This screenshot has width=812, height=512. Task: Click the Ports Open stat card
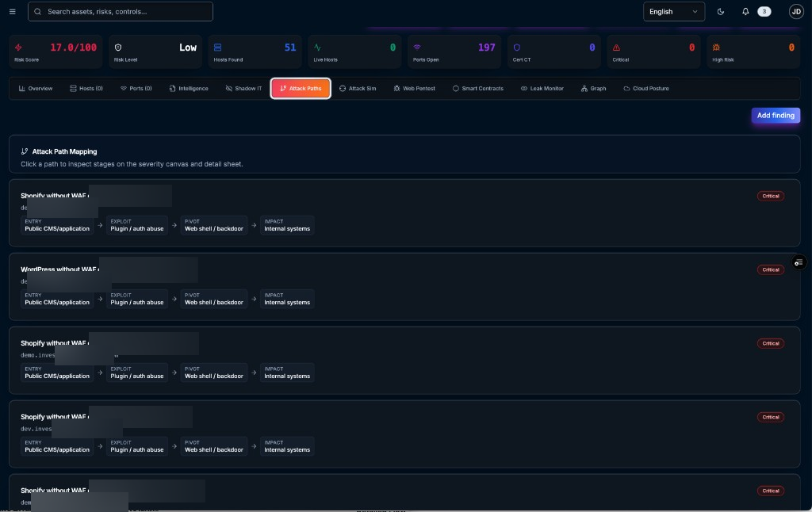click(x=454, y=52)
